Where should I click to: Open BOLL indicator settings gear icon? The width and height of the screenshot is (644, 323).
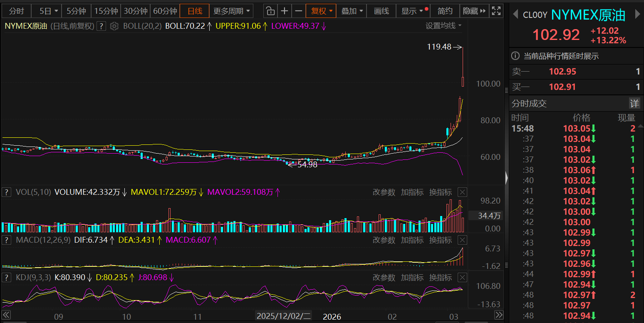114,26
